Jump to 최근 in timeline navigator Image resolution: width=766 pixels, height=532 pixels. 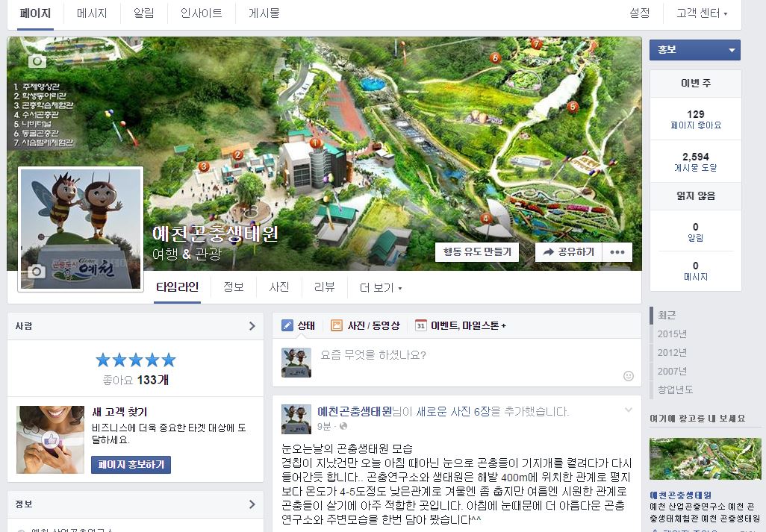(667, 316)
